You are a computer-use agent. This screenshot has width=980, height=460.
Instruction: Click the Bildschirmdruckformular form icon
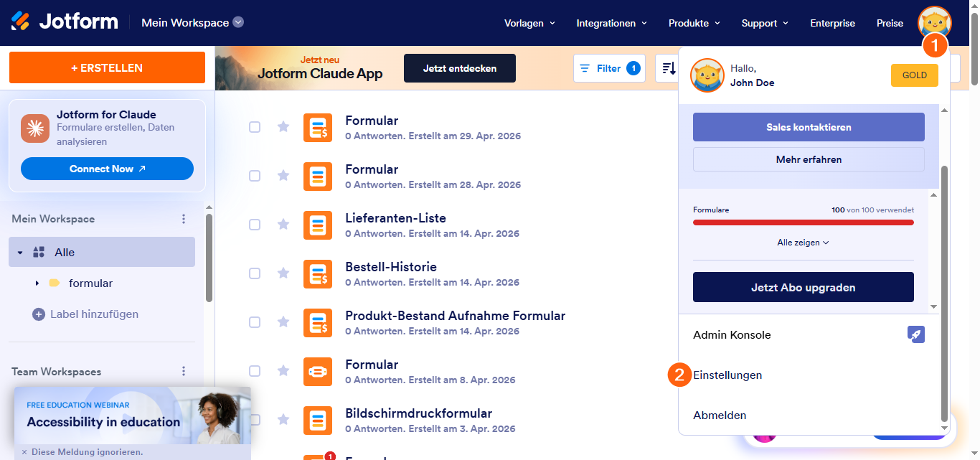318,421
